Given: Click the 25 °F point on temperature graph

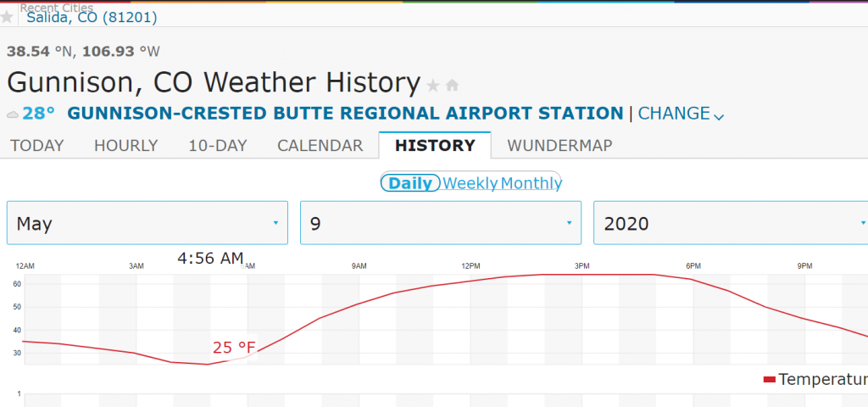Looking at the screenshot, I should click(207, 364).
